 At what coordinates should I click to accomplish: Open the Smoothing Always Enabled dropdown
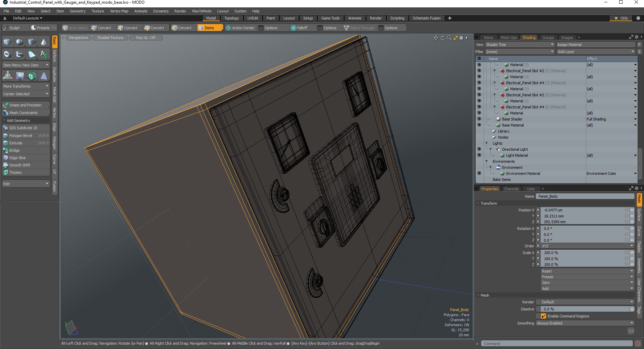585,323
